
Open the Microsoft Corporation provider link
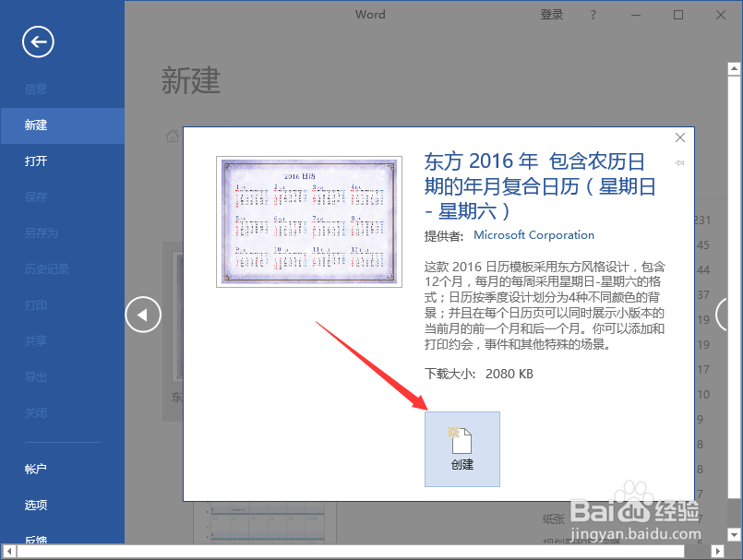click(534, 235)
